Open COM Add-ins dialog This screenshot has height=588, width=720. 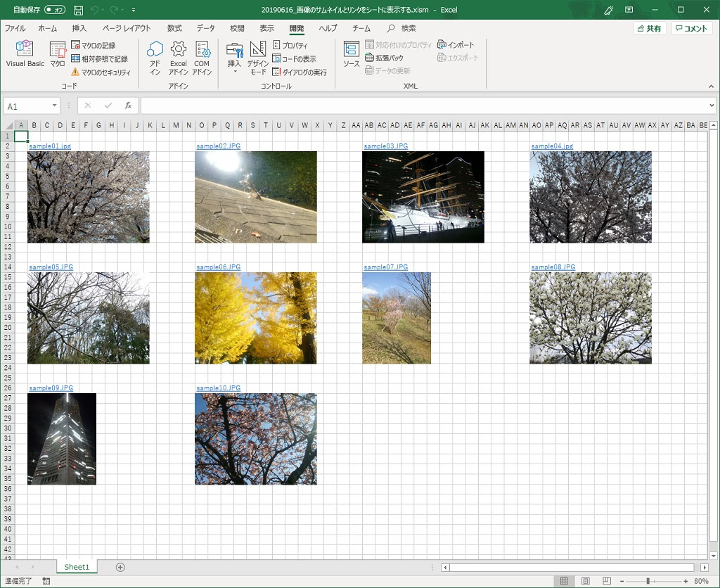tap(202, 58)
